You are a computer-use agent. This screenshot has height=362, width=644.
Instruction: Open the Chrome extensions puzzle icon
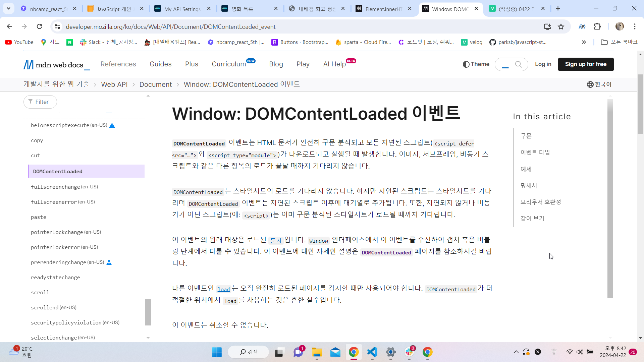(597, 26)
